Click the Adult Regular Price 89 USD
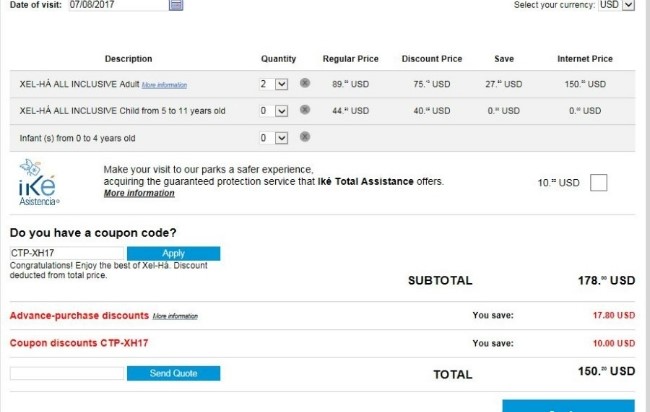Image resolution: width=650 pixels, height=412 pixels. point(351,84)
